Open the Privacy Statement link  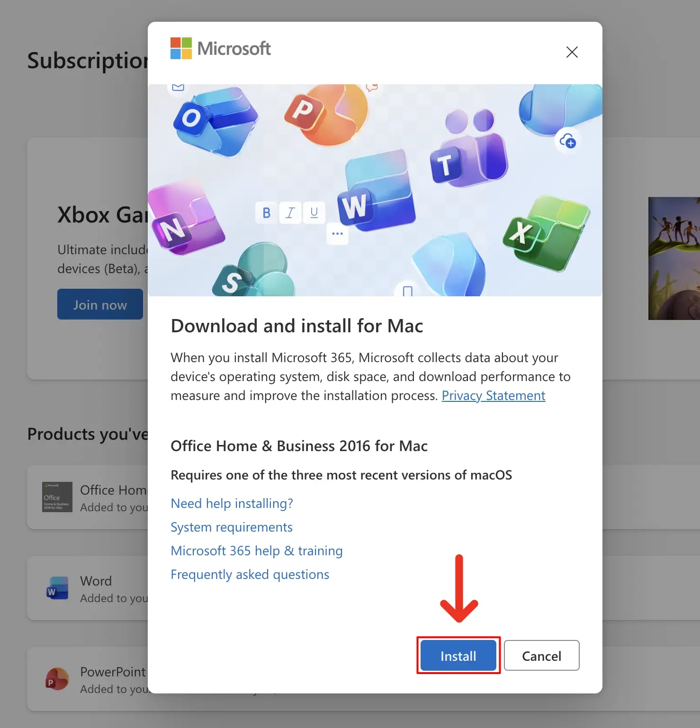coord(493,396)
